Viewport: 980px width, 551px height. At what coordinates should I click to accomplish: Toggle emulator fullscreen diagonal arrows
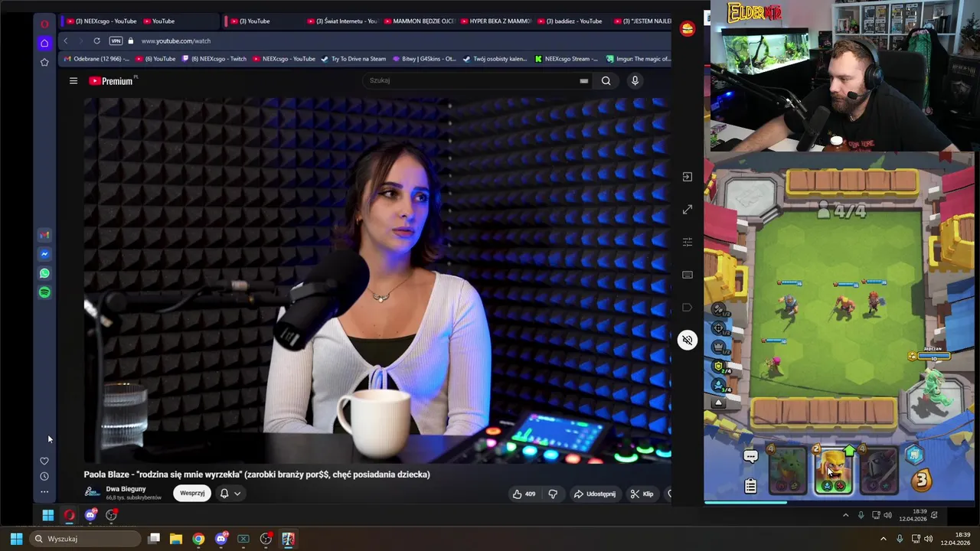[688, 210]
